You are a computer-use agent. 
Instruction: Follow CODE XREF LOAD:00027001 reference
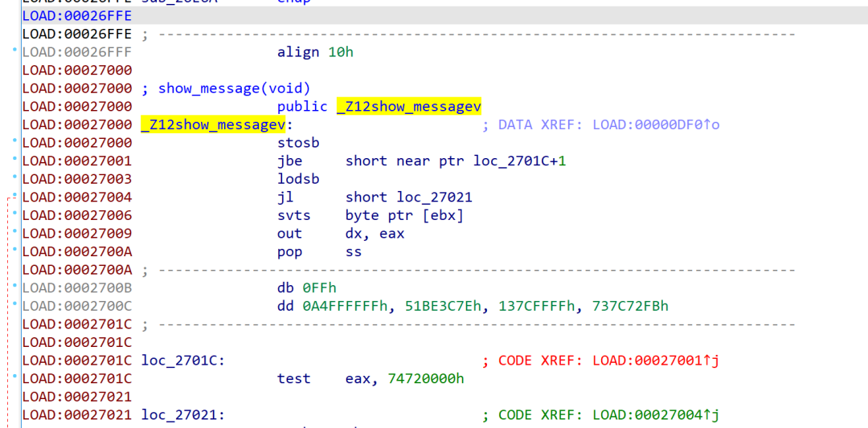pyautogui.click(x=656, y=361)
